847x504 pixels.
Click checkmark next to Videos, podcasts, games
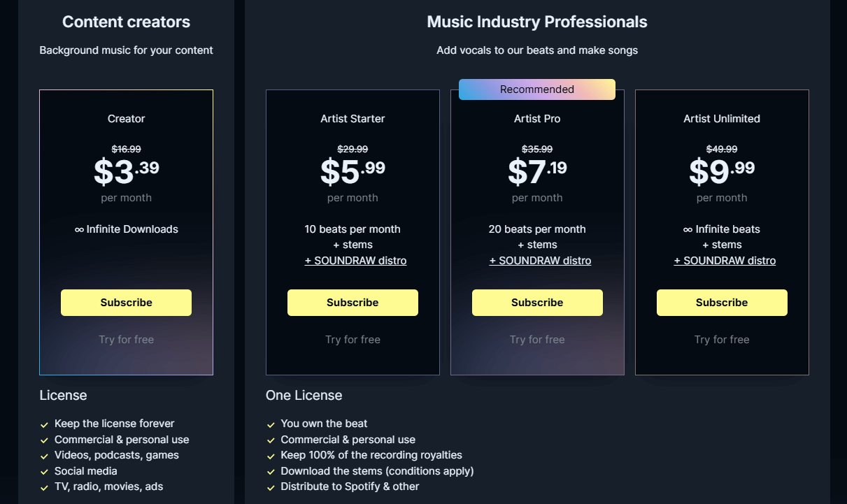coord(45,456)
